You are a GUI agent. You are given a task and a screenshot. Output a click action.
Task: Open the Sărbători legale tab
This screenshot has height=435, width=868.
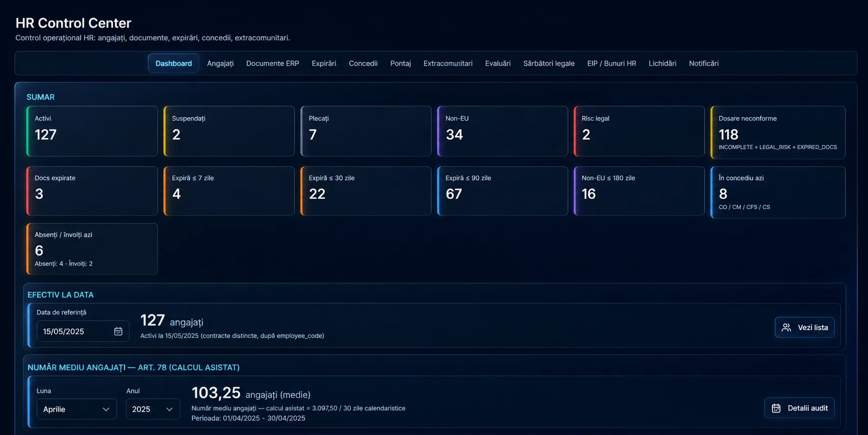pyautogui.click(x=549, y=63)
